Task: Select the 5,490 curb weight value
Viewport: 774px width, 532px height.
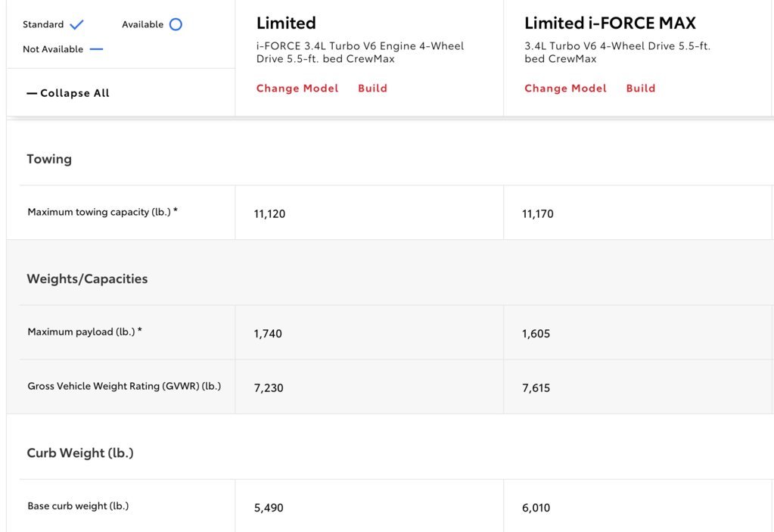Action: [269, 509]
